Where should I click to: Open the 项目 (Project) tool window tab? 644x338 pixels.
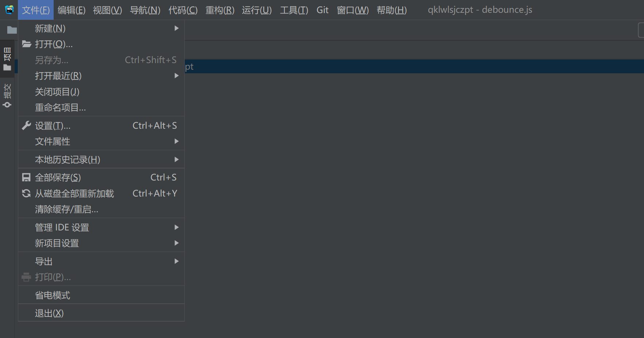[7, 59]
